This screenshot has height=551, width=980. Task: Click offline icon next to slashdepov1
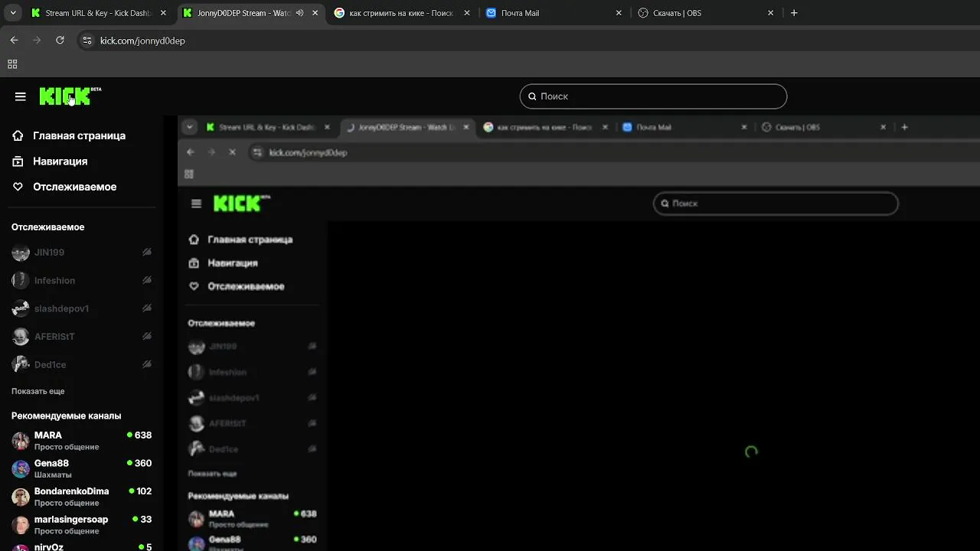[147, 308]
